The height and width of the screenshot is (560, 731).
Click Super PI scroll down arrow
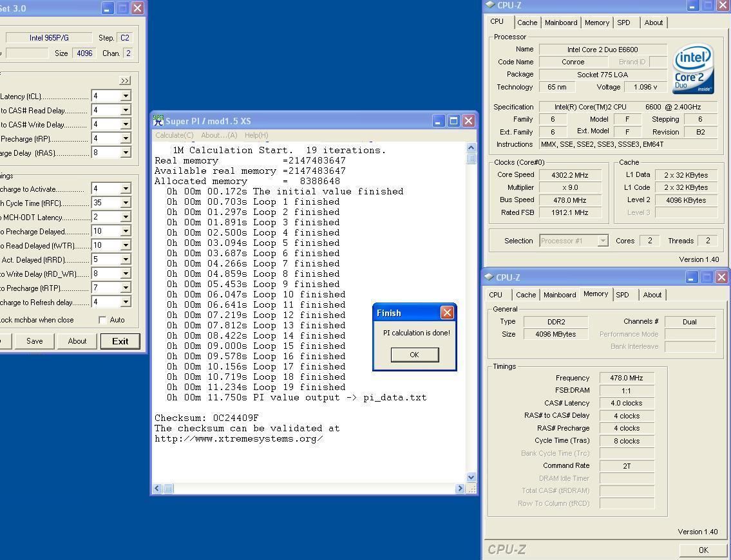click(x=471, y=478)
